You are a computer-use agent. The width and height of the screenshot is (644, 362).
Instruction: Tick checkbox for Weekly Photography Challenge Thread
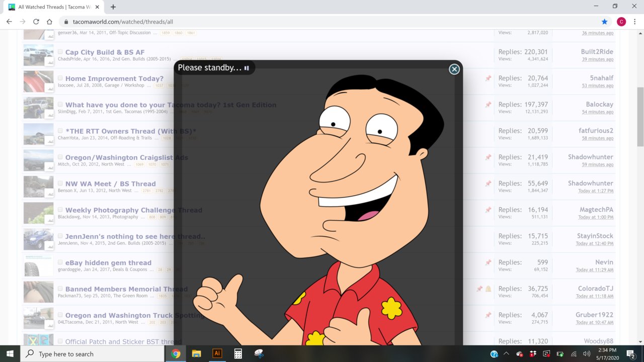60,210
